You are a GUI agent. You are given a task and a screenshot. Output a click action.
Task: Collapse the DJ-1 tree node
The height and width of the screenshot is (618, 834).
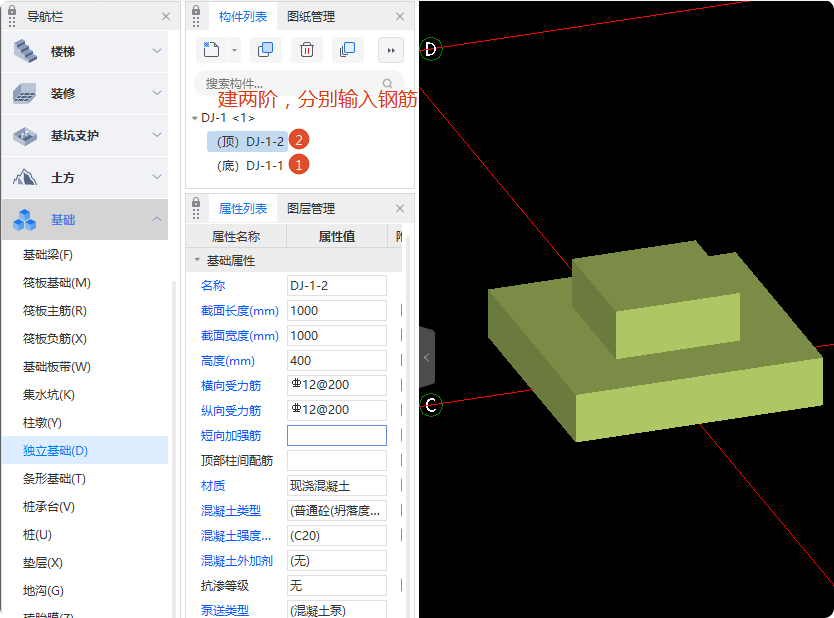[x=194, y=118]
